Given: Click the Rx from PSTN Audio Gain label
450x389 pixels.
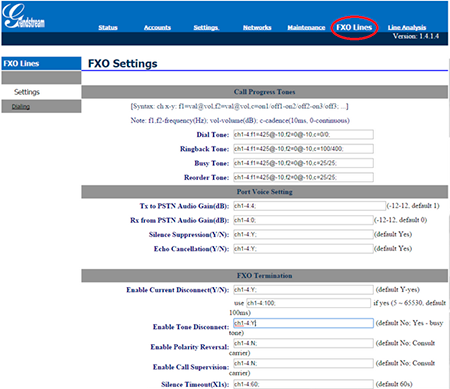Looking at the screenshot, I should point(180,220).
